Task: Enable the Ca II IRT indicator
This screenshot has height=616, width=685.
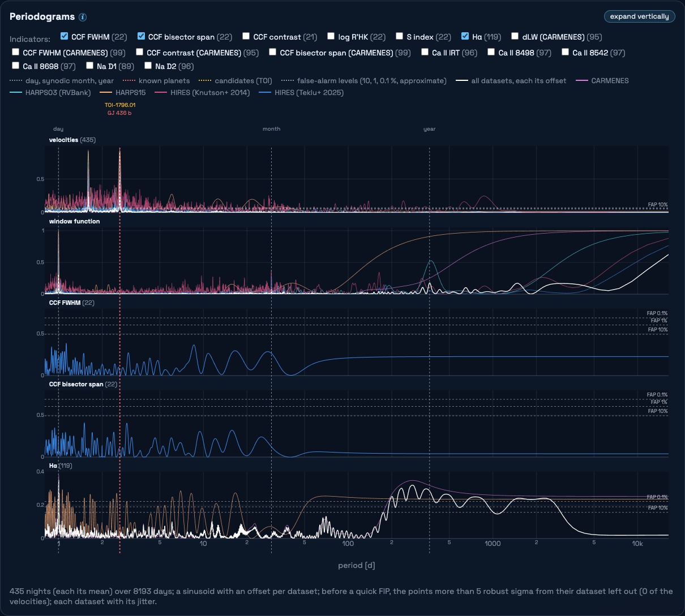Action: pos(425,52)
